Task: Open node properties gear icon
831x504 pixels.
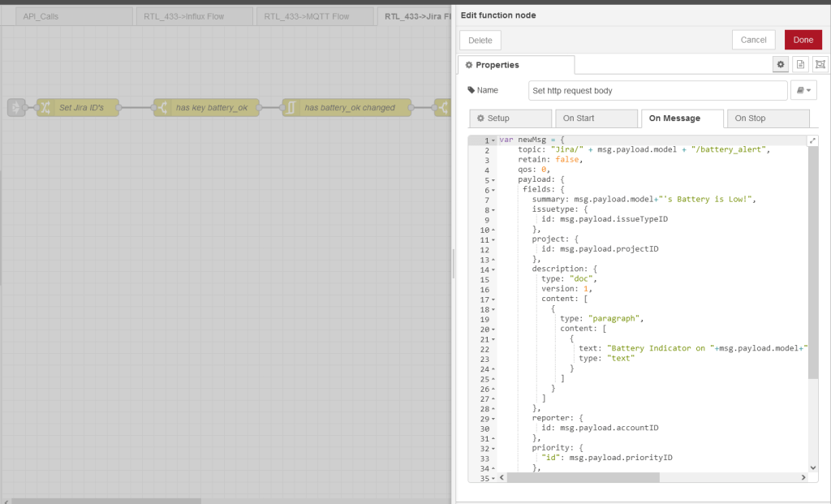Action: point(781,65)
